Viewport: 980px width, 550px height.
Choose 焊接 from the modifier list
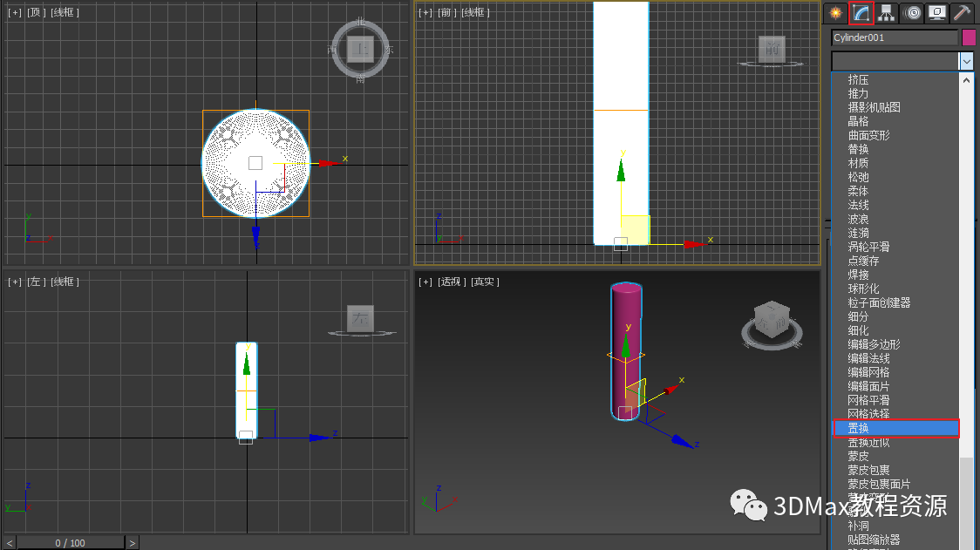858,275
